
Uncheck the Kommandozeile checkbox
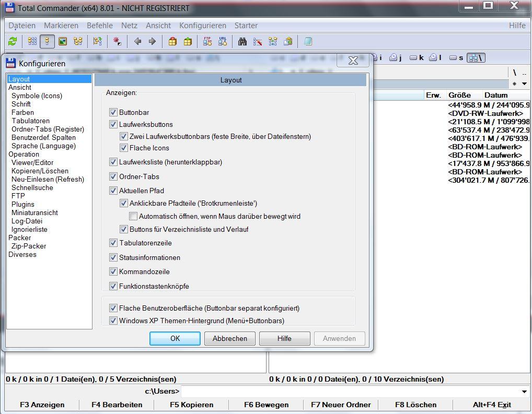(x=113, y=271)
